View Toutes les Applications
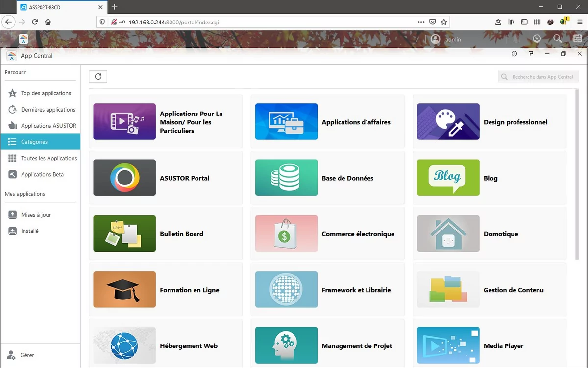588x368 pixels. click(x=40, y=158)
